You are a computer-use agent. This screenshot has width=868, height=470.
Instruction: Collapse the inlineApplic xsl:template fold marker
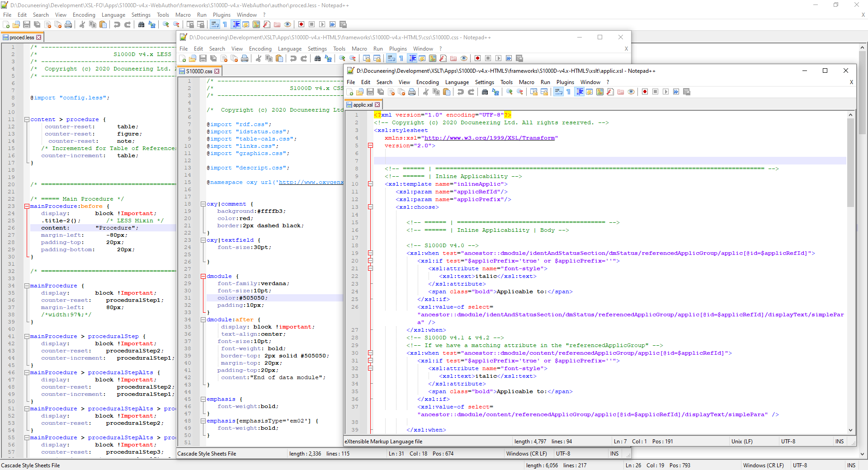(x=370, y=184)
